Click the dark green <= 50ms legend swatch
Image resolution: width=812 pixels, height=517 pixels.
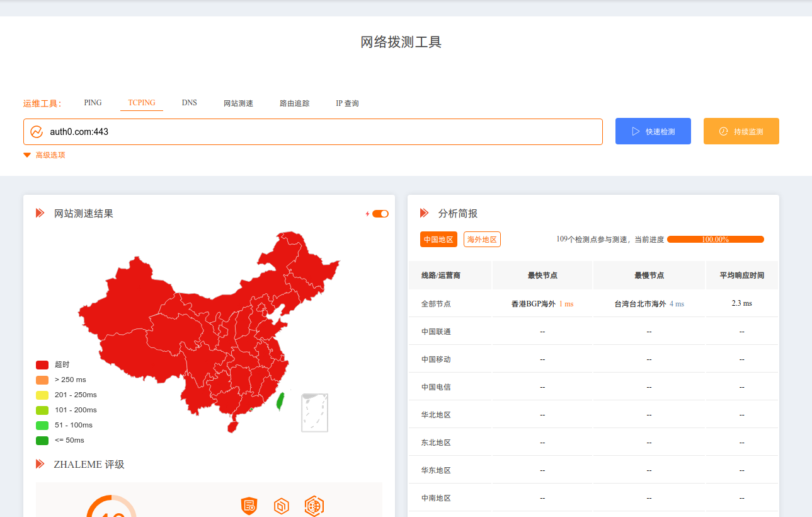click(x=42, y=441)
